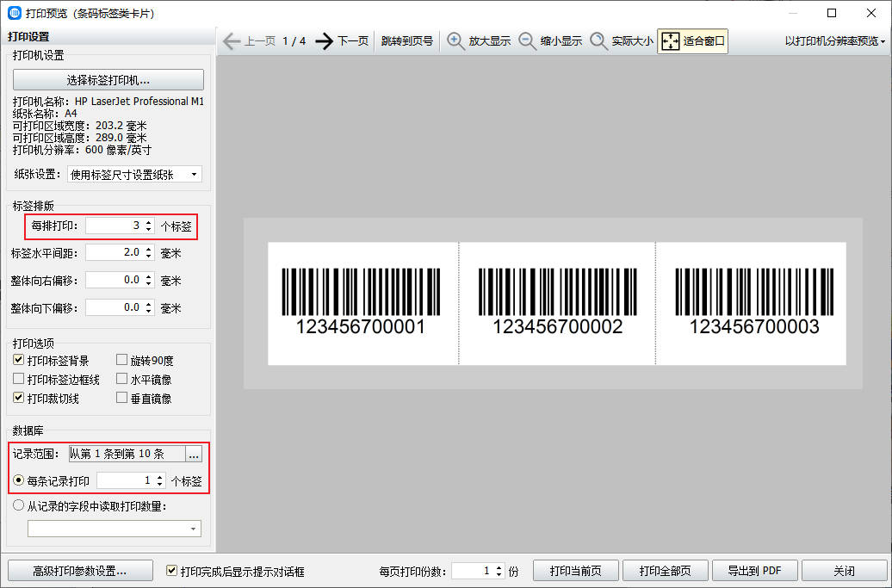
Task: Increase the 整体向下偏移 offset value
Action: (x=148, y=304)
